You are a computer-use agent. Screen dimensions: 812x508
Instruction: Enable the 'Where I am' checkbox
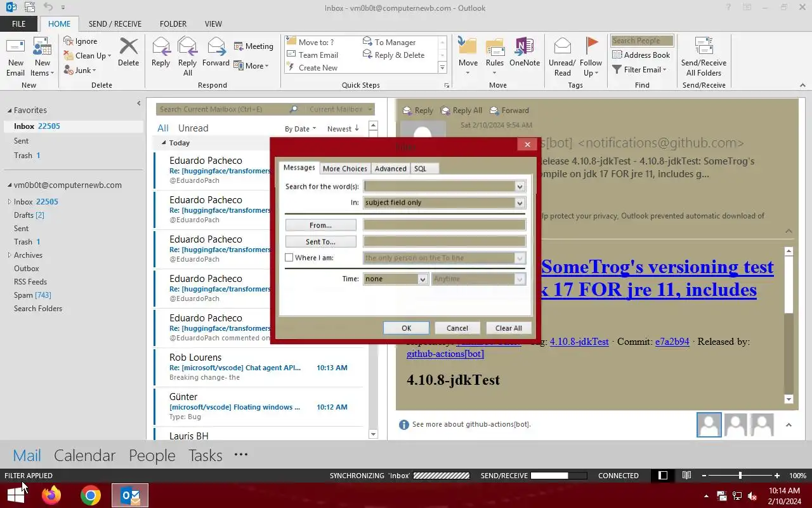(x=289, y=258)
